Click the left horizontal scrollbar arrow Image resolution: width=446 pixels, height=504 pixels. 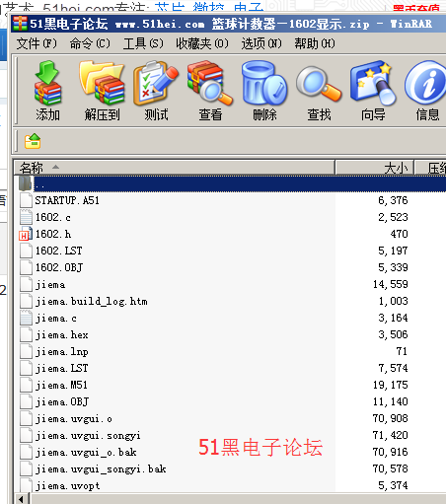tap(21, 499)
